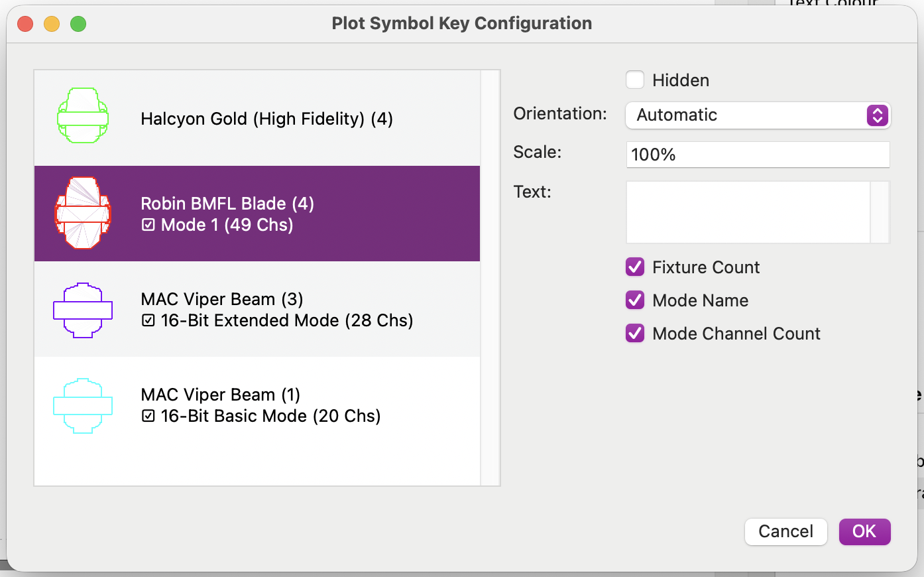Click the Orientation stepper arrows icon
Viewport: 924px width, 577px height.
[878, 115]
